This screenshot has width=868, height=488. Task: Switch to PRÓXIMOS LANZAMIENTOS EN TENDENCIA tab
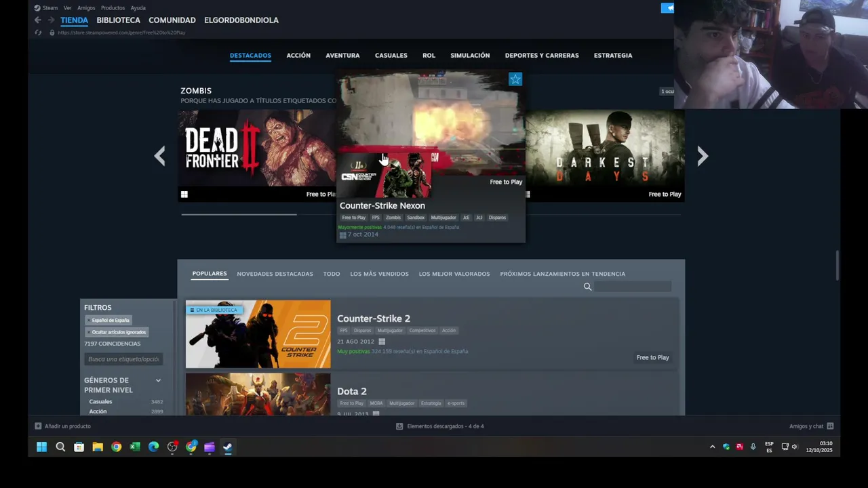coord(563,274)
